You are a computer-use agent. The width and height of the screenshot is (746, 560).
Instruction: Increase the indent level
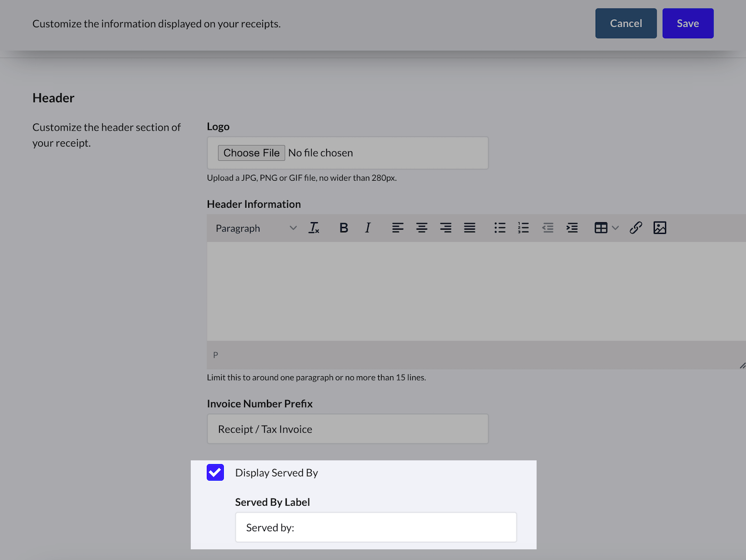point(572,228)
